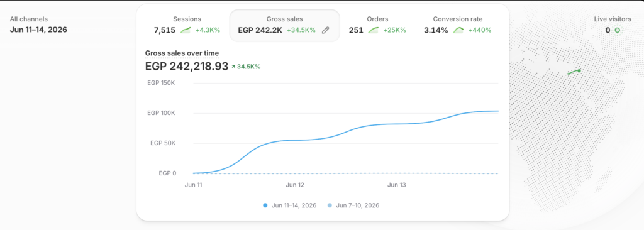Click the Sessions sparkline trend icon
This screenshot has height=230, width=644.
tap(186, 30)
